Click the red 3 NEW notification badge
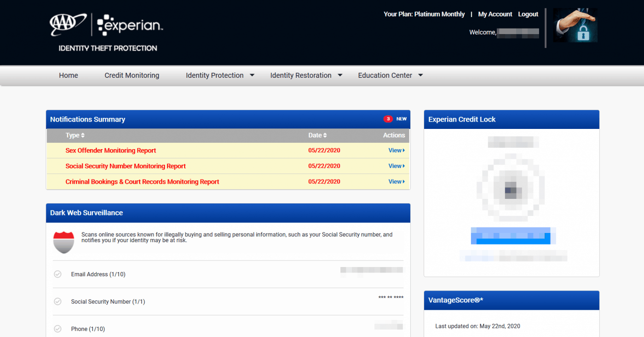Image resolution: width=644 pixels, height=337 pixels. coord(388,118)
